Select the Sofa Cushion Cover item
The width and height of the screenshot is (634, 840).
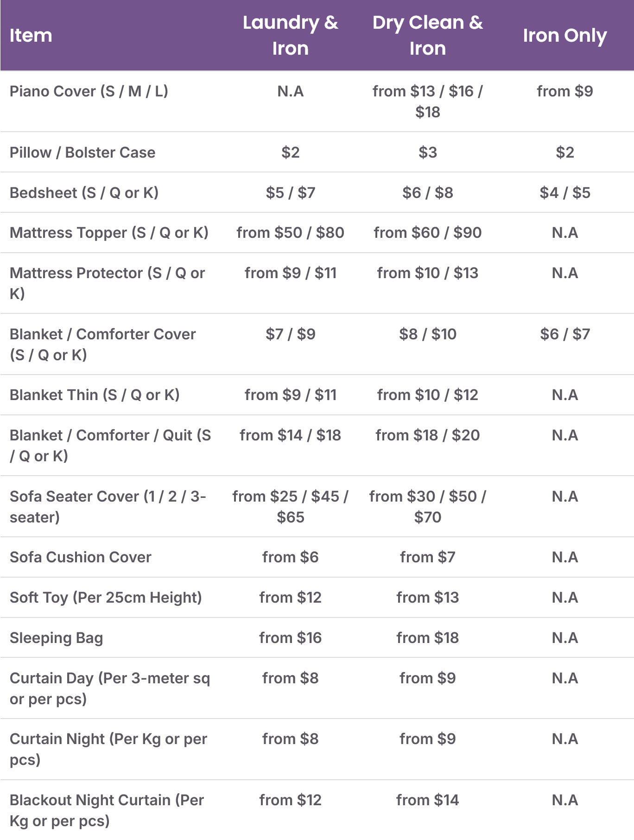[x=81, y=557]
